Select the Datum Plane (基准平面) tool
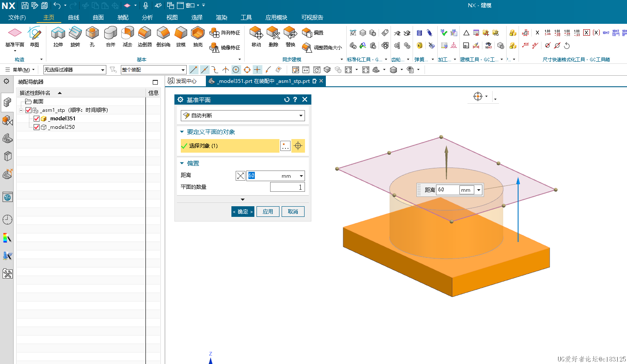 point(14,37)
